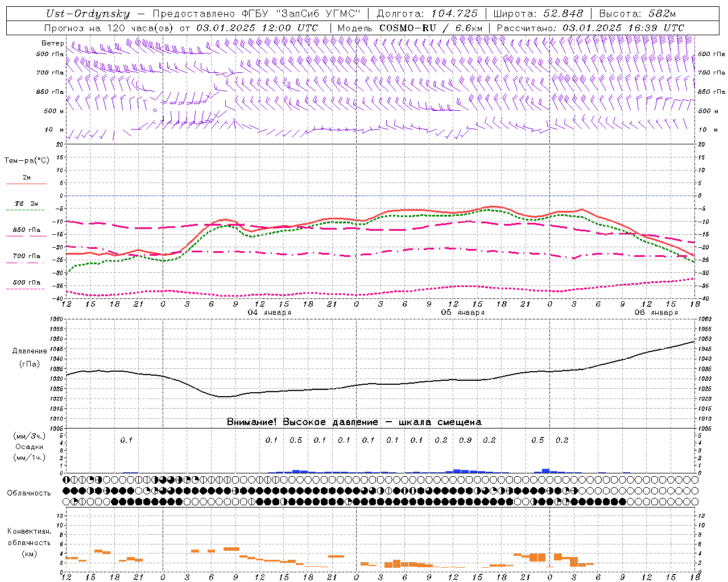The width and height of the screenshot is (728, 582).
Task: Click the 05 января date label
Action: coord(463,313)
